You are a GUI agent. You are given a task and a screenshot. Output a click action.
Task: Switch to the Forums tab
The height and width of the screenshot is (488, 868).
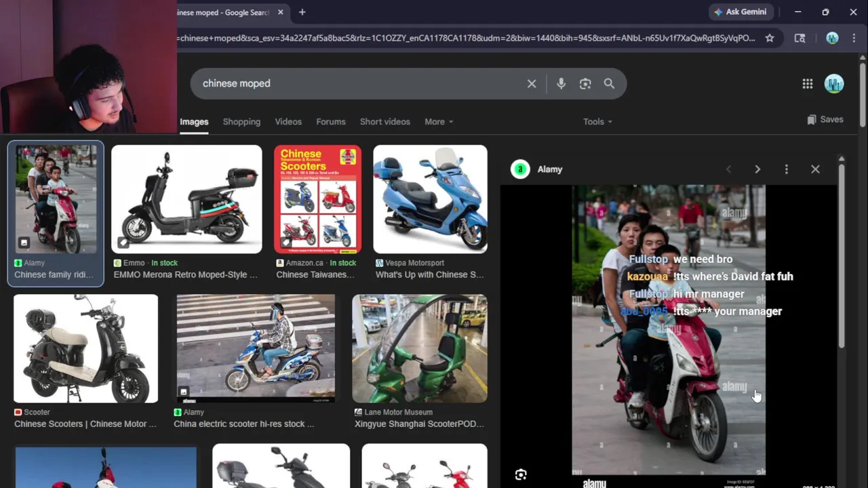pos(331,122)
